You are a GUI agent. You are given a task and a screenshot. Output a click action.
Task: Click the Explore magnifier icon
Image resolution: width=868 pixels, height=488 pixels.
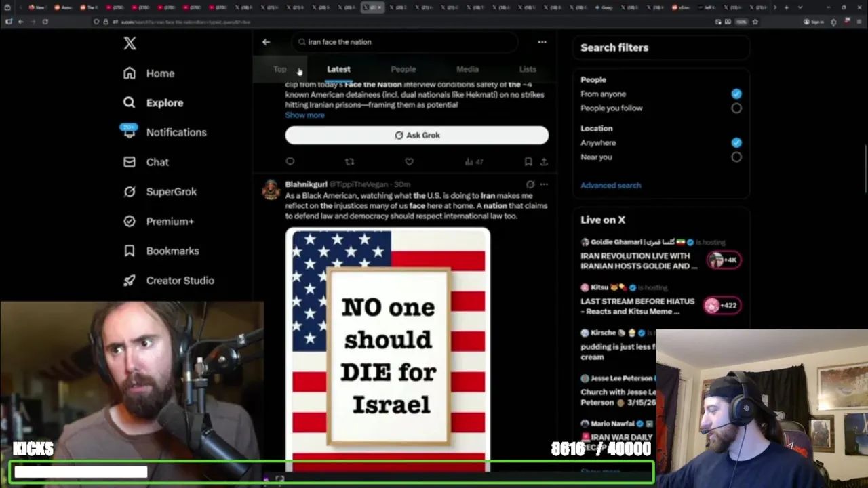coord(130,103)
